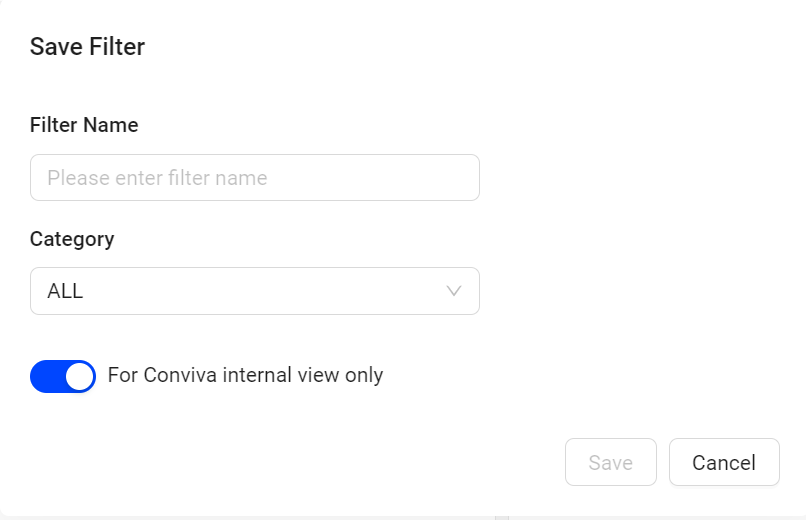Expand the ALL category selector

pyautogui.click(x=254, y=291)
